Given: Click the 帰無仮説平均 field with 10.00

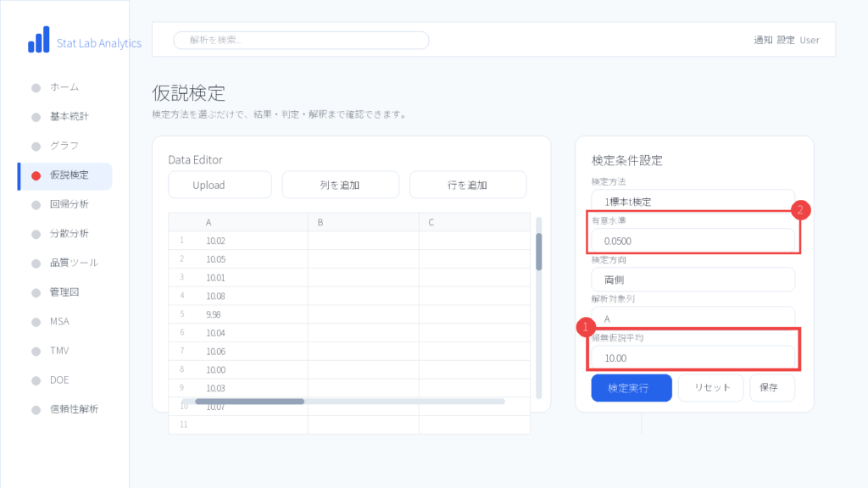Looking at the screenshot, I should click(693, 358).
